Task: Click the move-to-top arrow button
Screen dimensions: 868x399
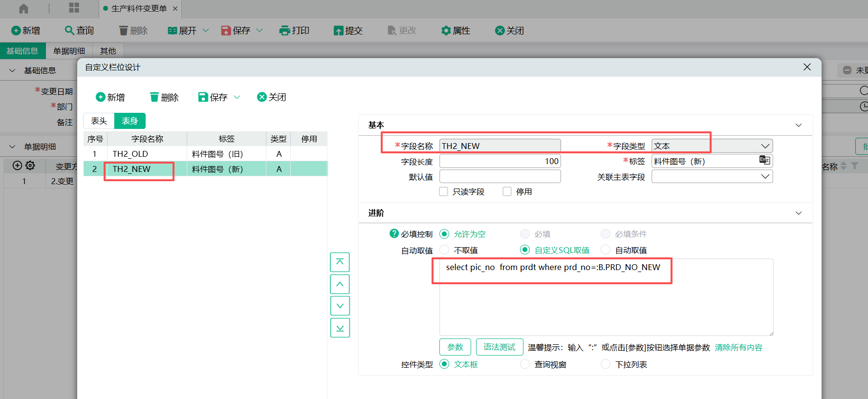Action: click(x=340, y=262)
